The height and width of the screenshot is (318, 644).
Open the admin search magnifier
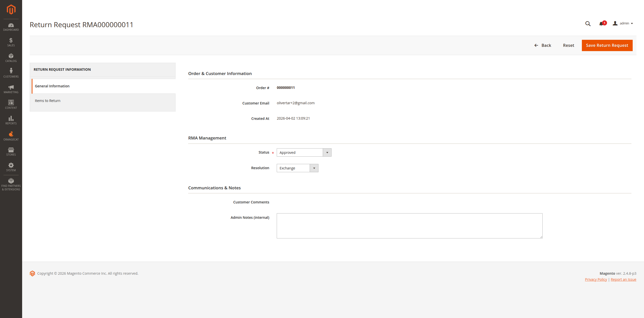(x=588, y=23)
